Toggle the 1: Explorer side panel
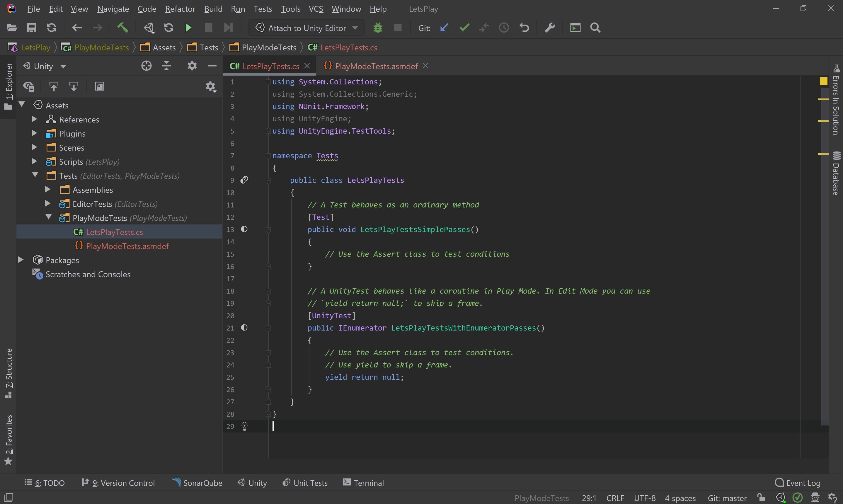Screen dimensions: 843x504 [8, 87]
